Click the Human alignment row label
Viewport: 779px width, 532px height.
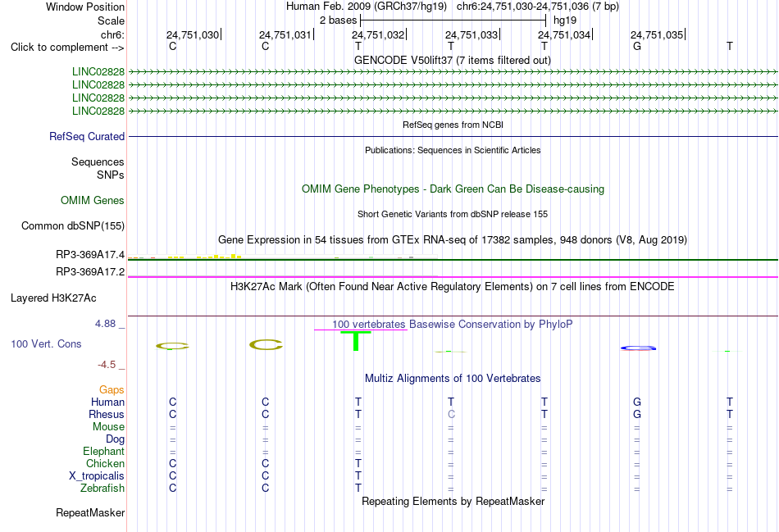tap(107, 402)
